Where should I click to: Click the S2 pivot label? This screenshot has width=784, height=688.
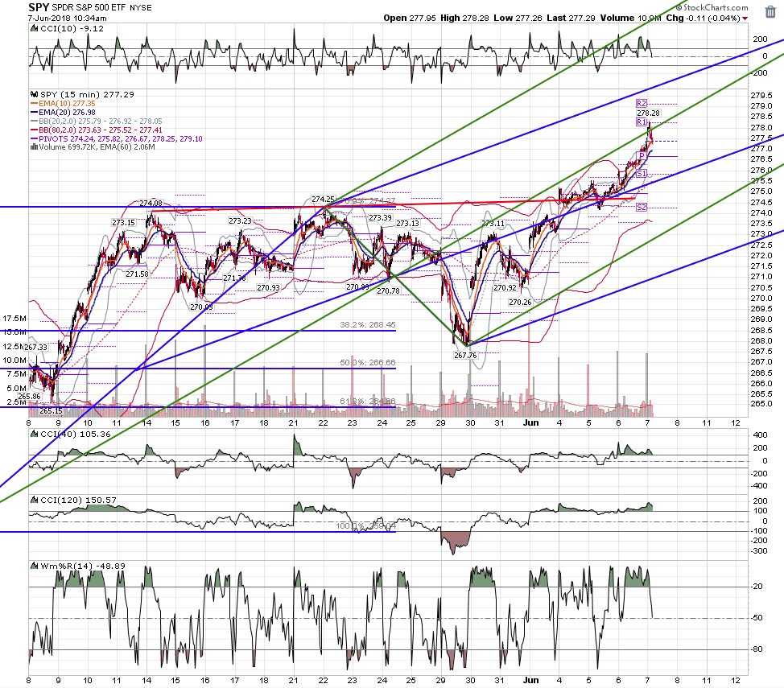pyautogui.click(x=642, y=207)
